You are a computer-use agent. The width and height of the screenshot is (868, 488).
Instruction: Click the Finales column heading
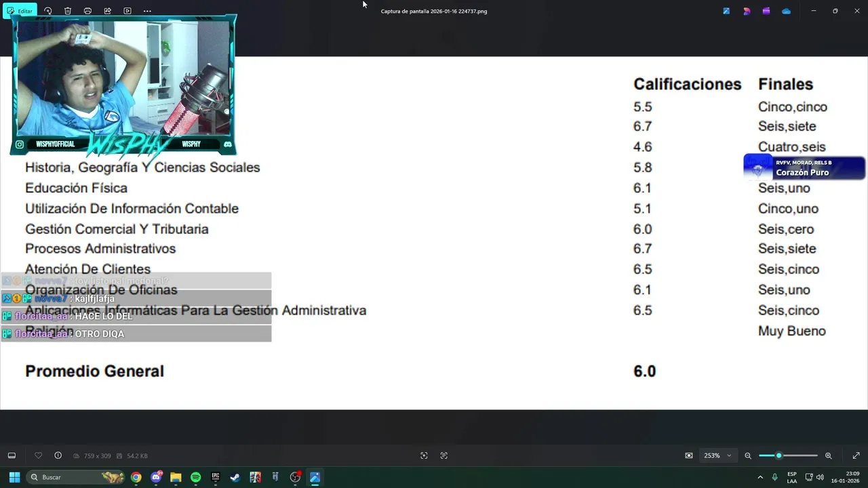(785, 84)
